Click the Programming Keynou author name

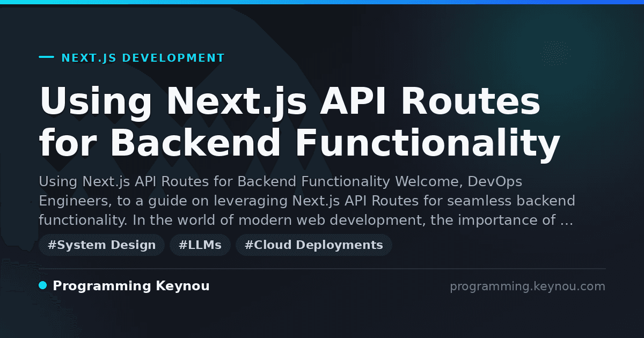pyautogui.click(x=131, y=286)
